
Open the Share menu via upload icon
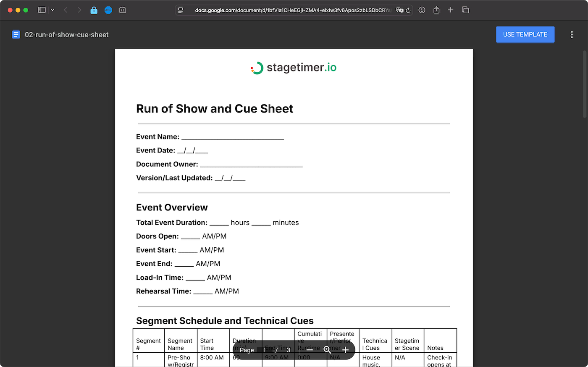436,10
